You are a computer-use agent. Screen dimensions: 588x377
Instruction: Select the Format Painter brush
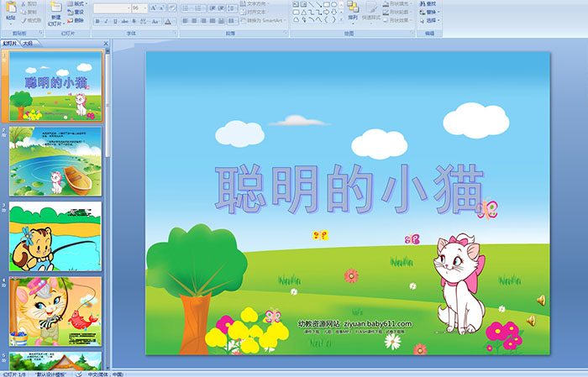(24, 20)
